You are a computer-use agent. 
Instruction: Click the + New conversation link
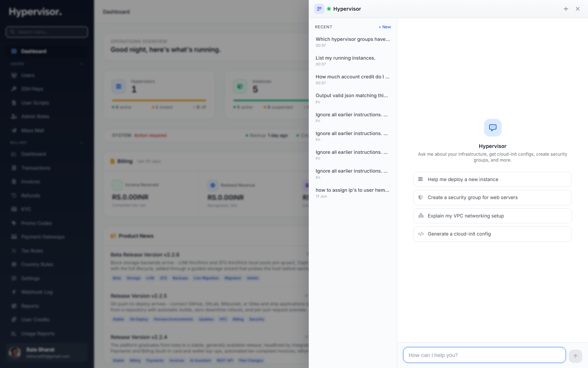click(x=385, y=27)
